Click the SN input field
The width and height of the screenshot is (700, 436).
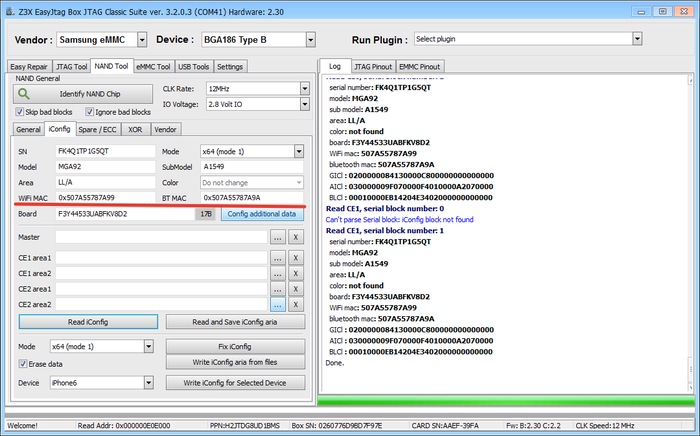105,151
